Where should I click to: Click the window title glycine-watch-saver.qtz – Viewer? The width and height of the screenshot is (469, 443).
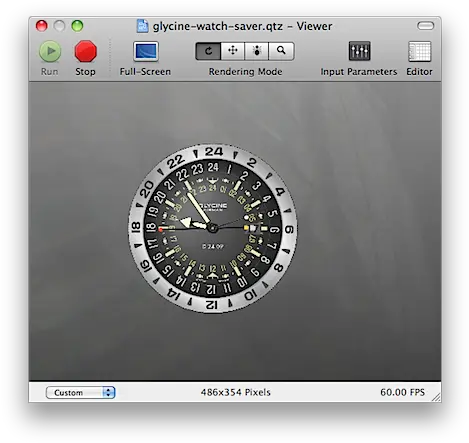[x=242, y=26]
